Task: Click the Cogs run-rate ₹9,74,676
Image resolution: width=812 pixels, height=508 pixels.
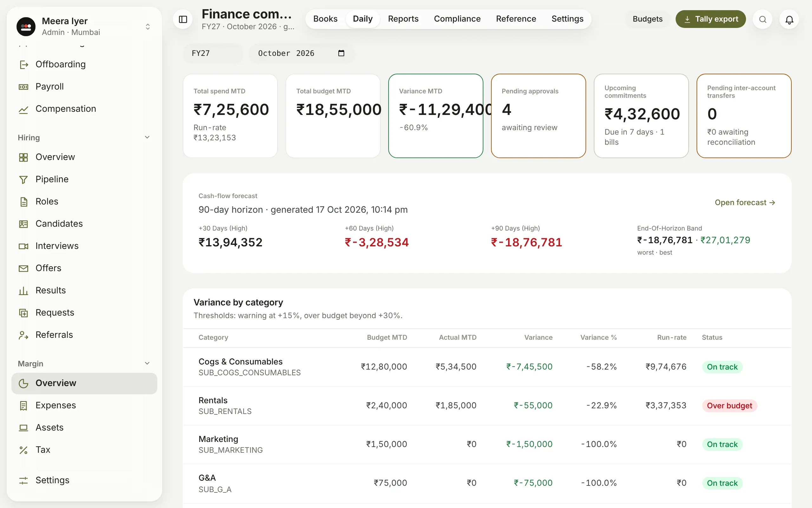Action: click(x=666, y=366)
